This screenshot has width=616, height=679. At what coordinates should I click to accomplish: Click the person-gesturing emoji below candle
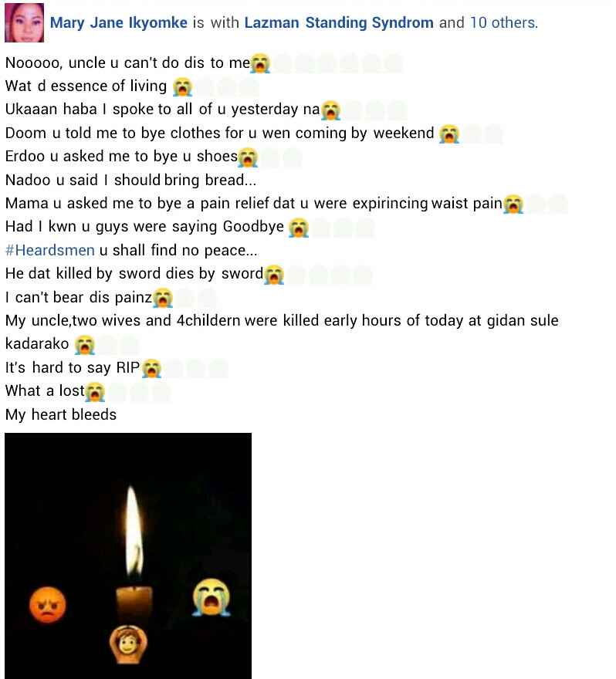coord(128,644)
